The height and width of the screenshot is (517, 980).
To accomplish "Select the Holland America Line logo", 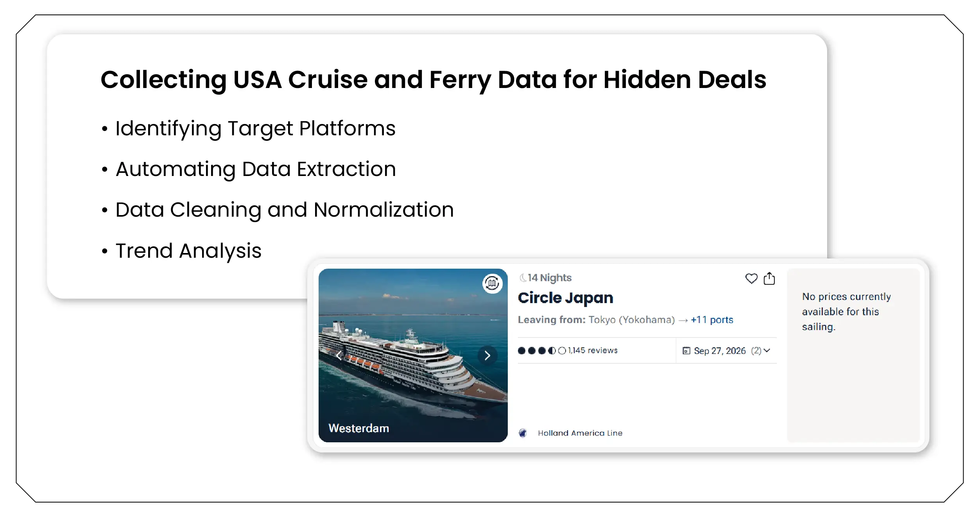I will pyautogui.click(x=523, y=433).
